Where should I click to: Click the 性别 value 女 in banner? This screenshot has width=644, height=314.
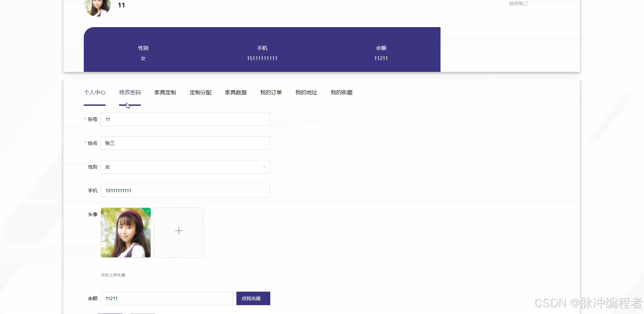coord(143,58)
